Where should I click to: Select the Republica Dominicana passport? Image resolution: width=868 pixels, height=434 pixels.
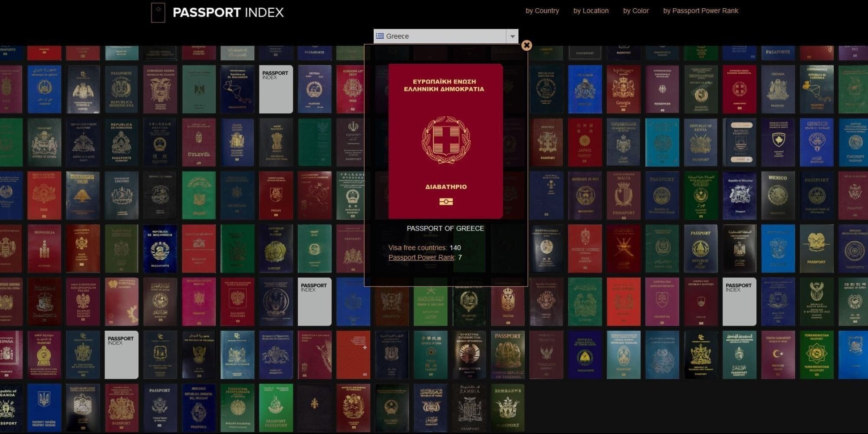(x=122, y=89)
